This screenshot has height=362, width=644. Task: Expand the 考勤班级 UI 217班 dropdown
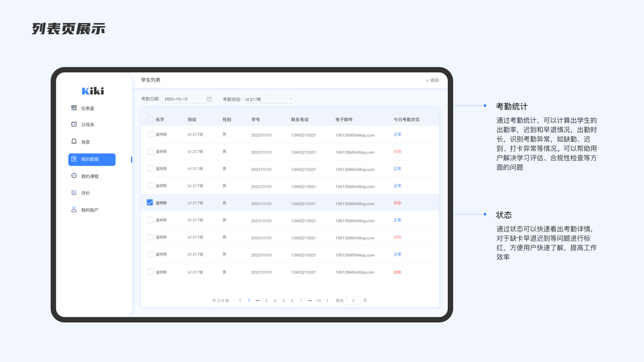pyautogui.click(x=269, y=99)
